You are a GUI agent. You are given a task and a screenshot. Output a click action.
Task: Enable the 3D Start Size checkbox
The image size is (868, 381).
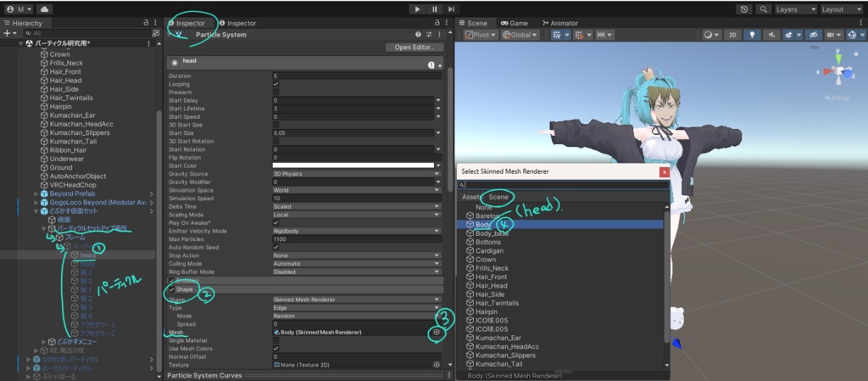click(276, 125)
